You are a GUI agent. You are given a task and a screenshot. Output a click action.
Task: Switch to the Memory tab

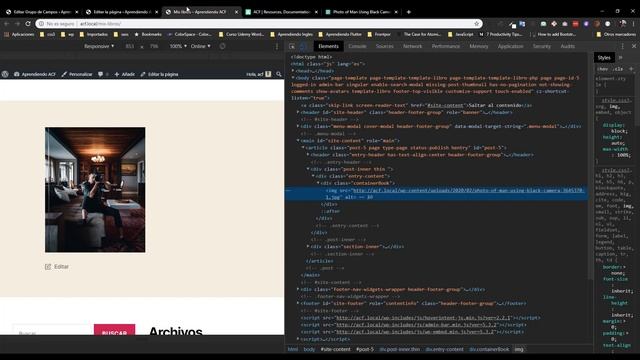click(x=479, y=47)
